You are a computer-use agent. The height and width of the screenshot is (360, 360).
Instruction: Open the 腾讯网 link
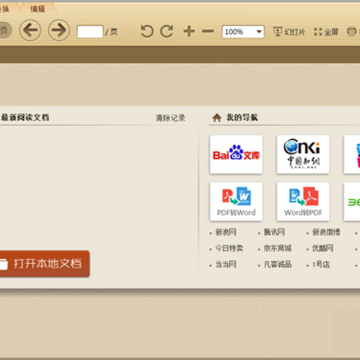[x=274, y=232]
